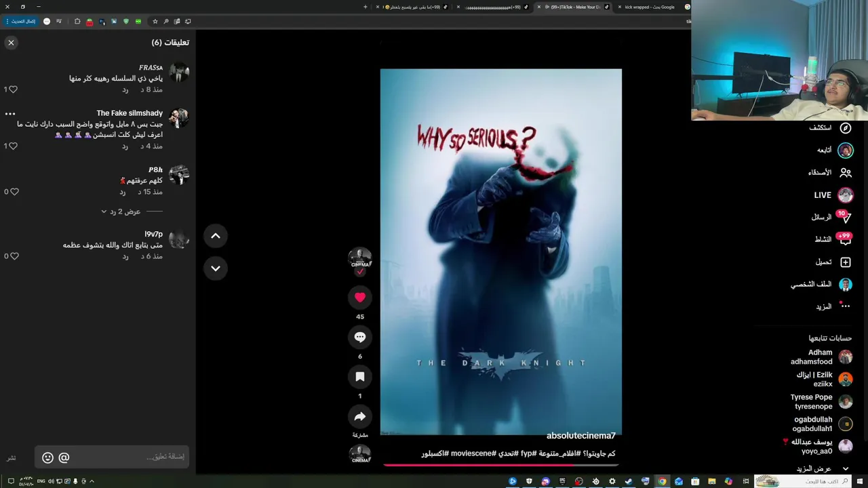868x488 pixels.
Task: Open Epic Games in Windows taskbar
Action: 562,481
